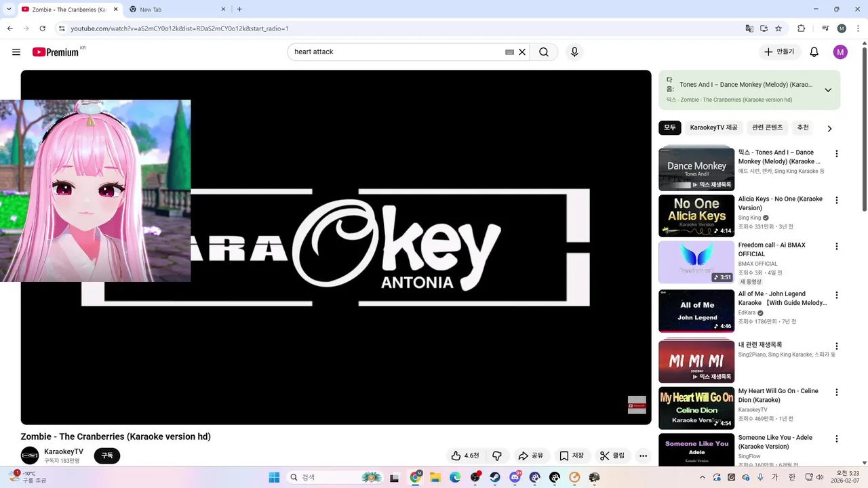Clear the search text with the X
Viewport: 868px width, 488px height.
522,52
